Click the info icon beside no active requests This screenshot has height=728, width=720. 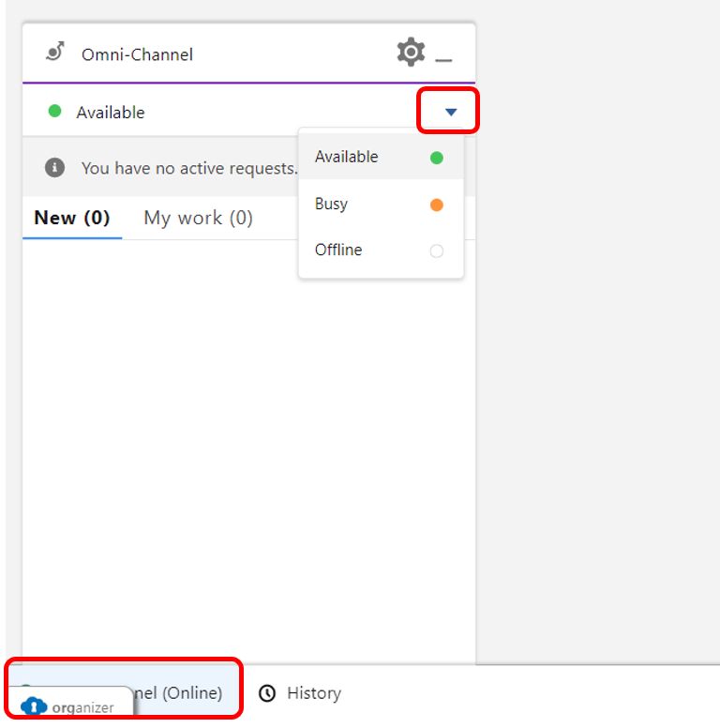pyautogui.click(x=55, y=168)
